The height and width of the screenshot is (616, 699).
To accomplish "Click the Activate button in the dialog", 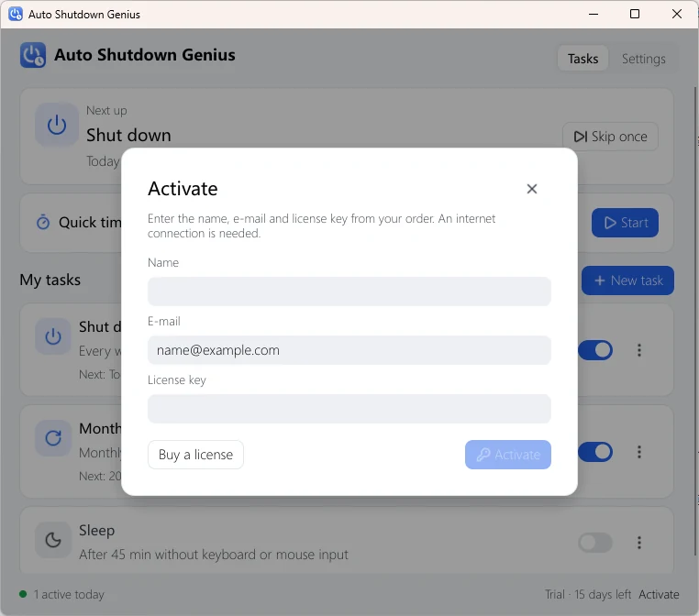I will tap(508, 455).
